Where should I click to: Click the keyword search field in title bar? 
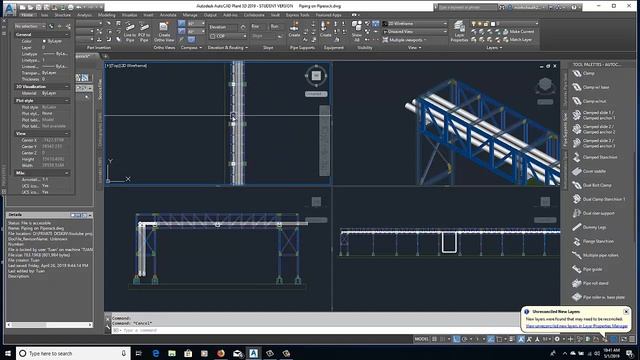pos(467,7)
